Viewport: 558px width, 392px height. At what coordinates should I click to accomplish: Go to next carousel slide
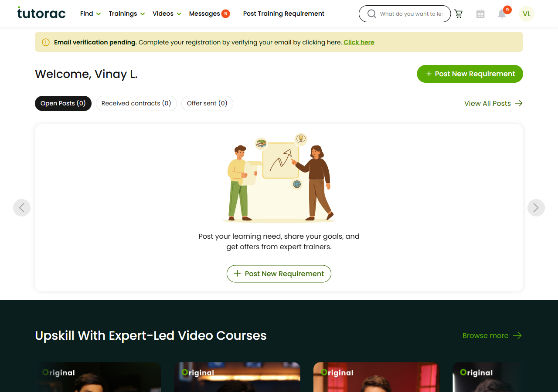[x=536, y=208]
